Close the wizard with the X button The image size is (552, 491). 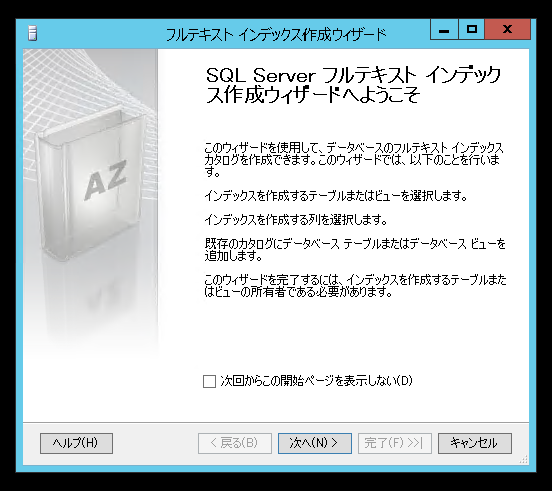507,30
